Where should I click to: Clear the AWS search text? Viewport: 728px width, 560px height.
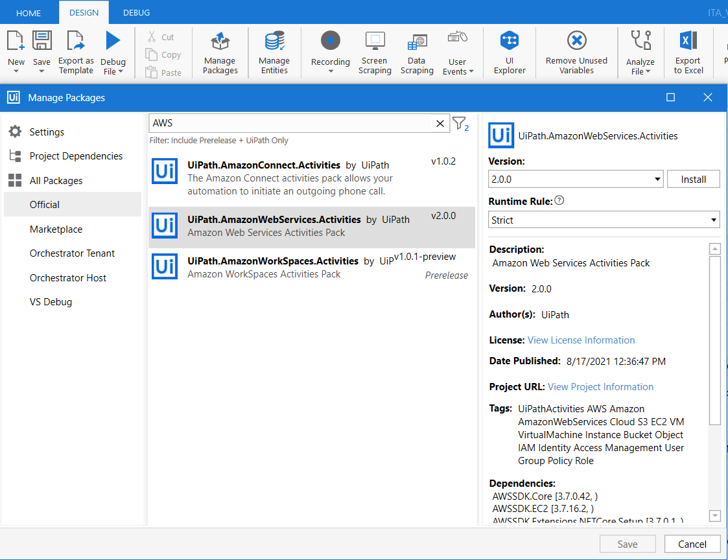pos(440,124)
